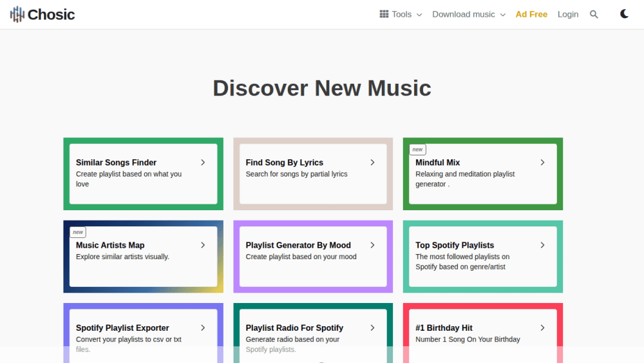Click the Playlist Generator By Mood arrow
644x363 pixels.
coord(372,245)
